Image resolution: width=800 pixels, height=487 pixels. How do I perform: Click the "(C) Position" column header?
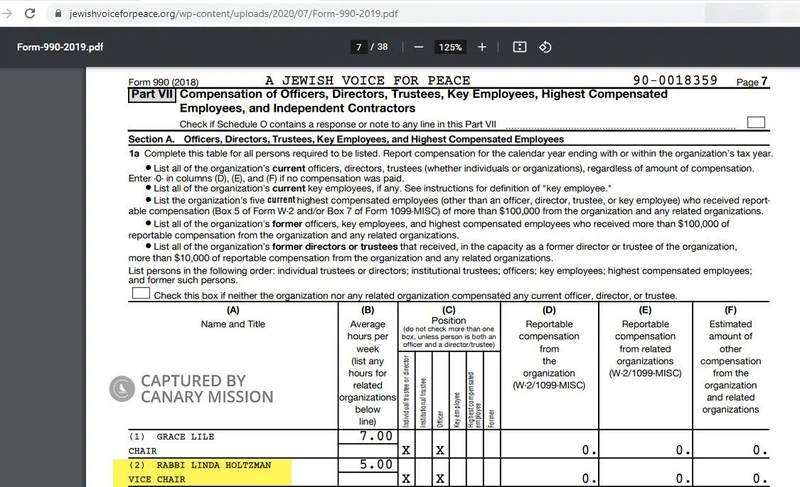point(448,315)
